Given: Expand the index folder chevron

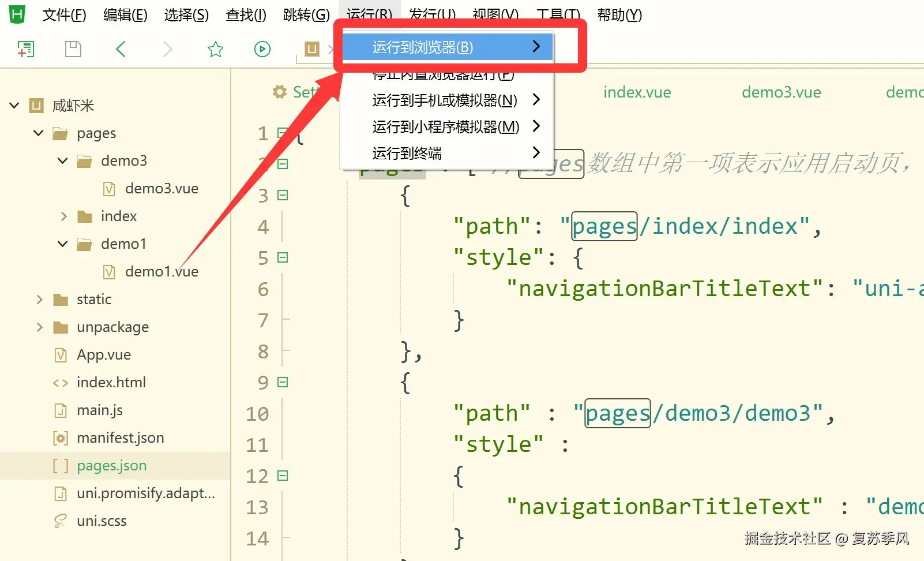Looking at the screenshot, I should pyautogui.click(x=64, y=216).
